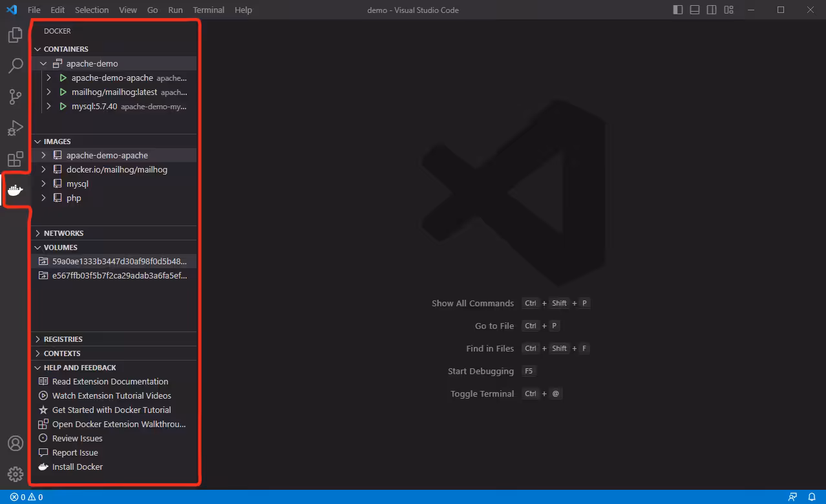
Task: Open the Source Control view icon
Action: 15,97
